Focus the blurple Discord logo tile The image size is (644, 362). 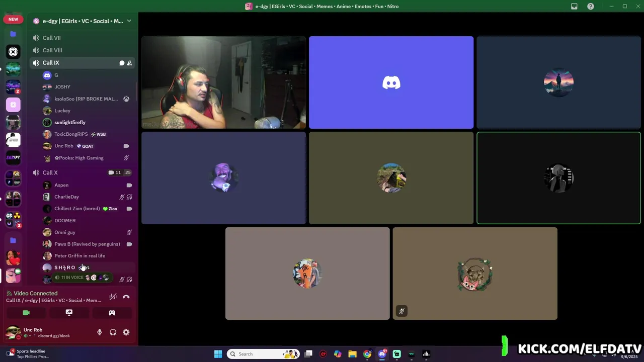(391, 82)
